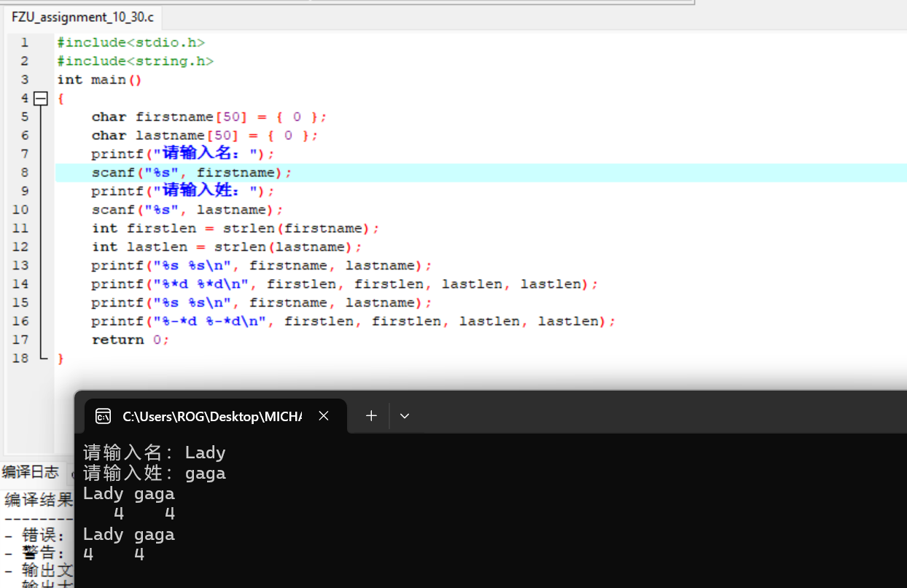The width and height of the screenshot is (907, 588).
Task: Click the closing brace on line 18
Action: click(61, 358)
